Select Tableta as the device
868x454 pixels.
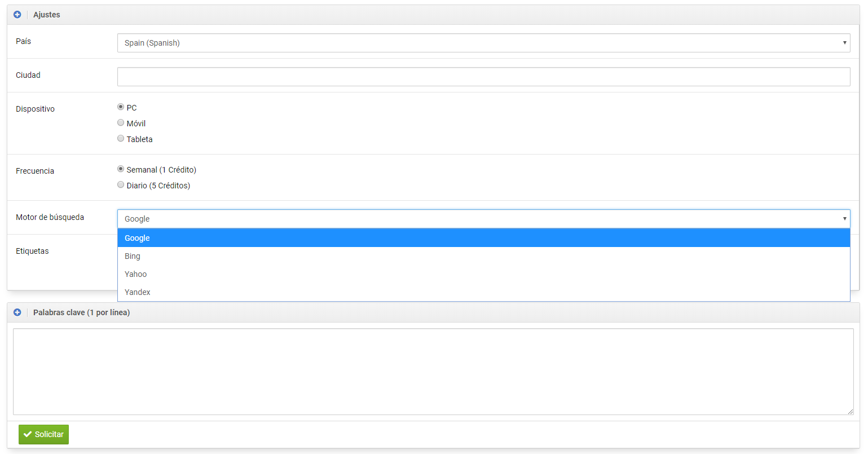[x=121, y=139]
